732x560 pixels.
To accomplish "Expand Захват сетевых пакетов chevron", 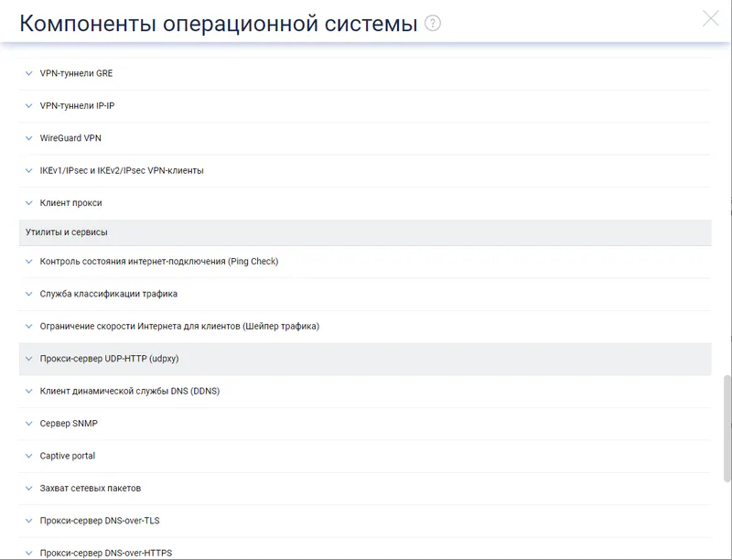I will pyautogui.click(x=29, y=489).
